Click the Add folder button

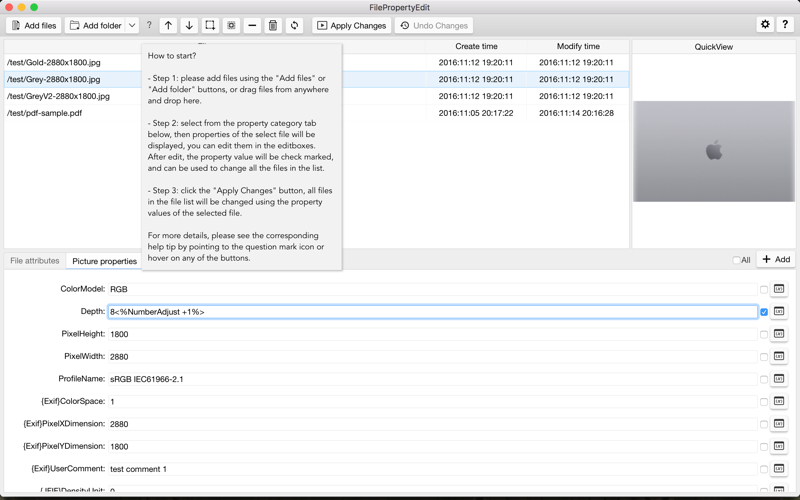95,26
